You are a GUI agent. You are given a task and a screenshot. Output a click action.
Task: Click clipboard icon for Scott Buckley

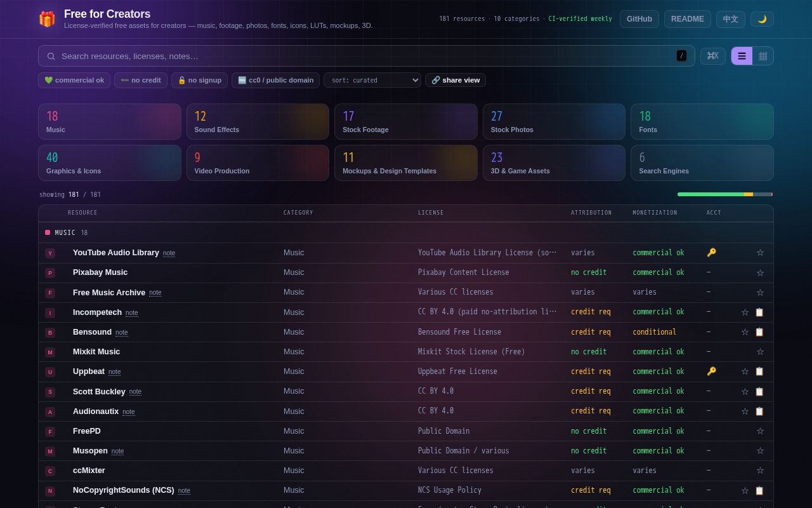coord(759,392)
